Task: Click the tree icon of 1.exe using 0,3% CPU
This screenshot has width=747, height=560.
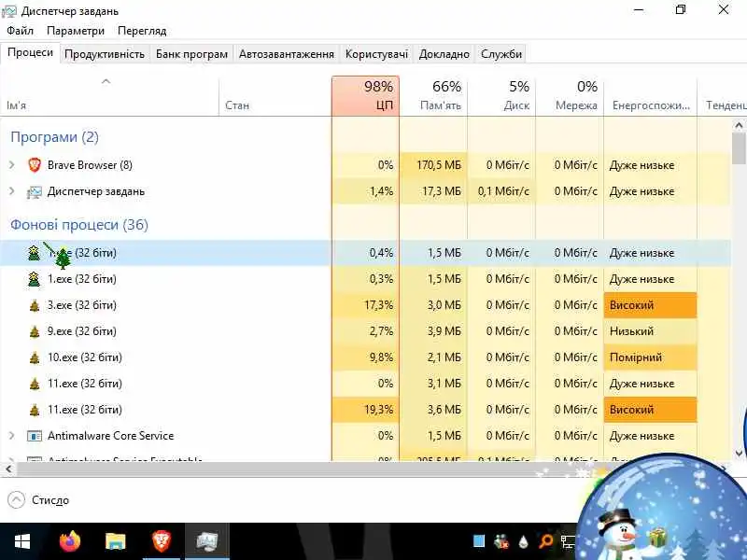Action: (34, 279)
